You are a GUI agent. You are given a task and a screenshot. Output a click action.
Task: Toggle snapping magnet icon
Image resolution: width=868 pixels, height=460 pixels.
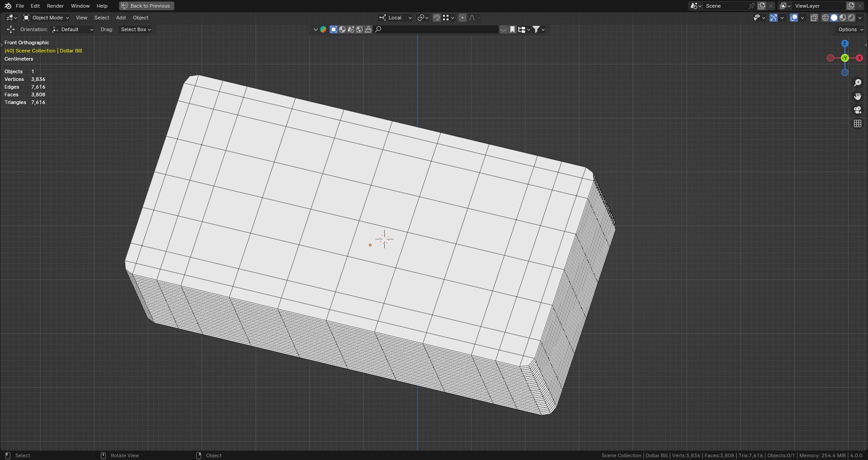(437, 18)
